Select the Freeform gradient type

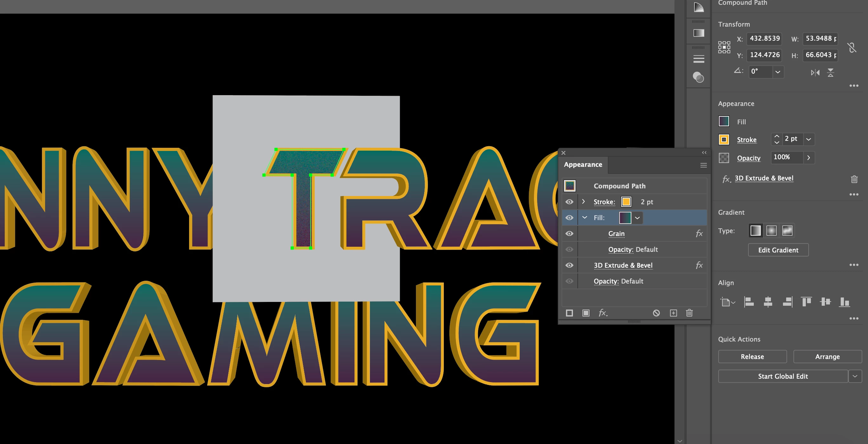pos(787,231)
